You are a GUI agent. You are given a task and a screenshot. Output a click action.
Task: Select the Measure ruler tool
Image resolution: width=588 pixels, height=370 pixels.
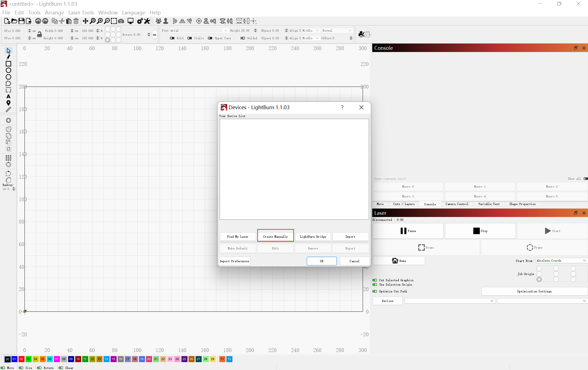point(8,109)
